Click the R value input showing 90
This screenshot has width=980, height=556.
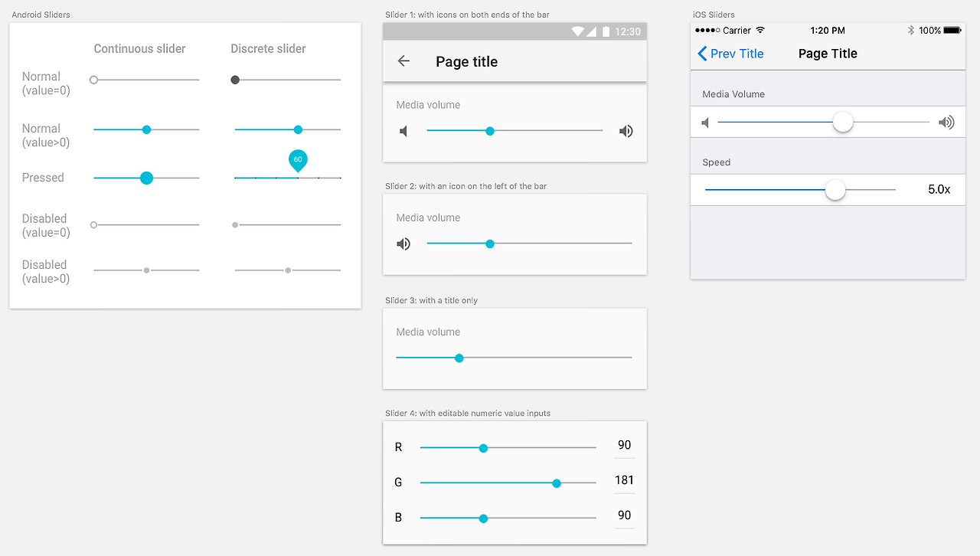(x=624, y=446)
